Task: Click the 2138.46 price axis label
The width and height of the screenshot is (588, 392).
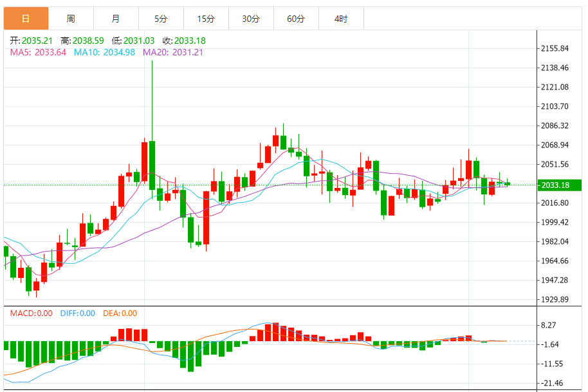Action: click(x=555, y=68)
